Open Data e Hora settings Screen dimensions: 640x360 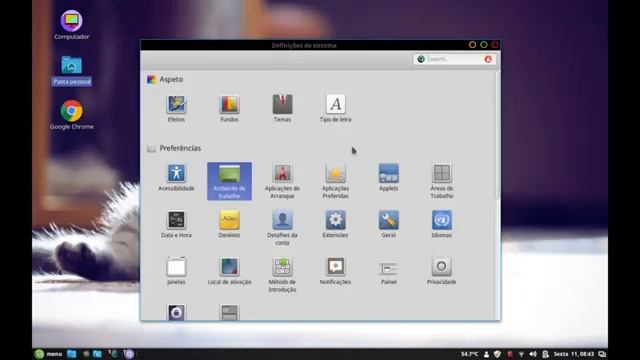(x=176, y=224)
